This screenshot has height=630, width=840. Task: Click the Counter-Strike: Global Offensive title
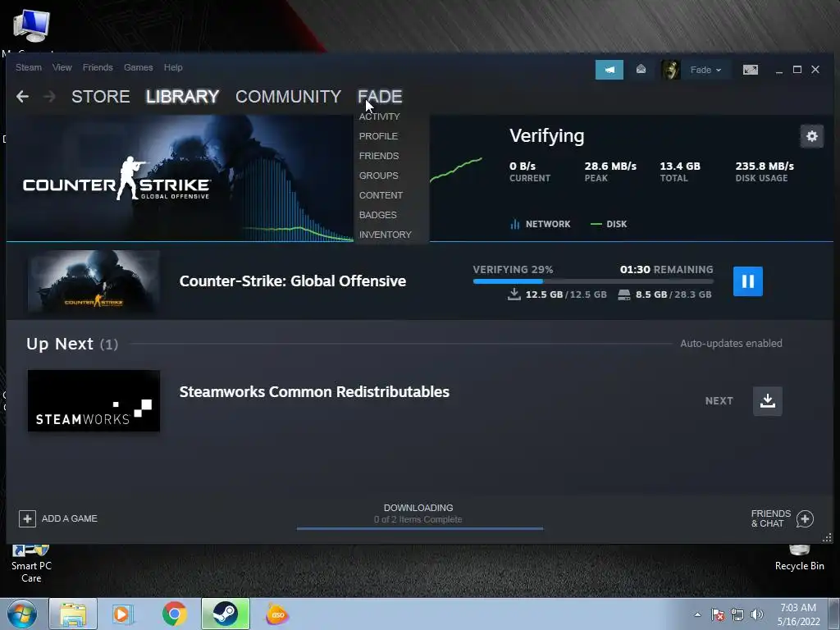click(x=293, y=281)
